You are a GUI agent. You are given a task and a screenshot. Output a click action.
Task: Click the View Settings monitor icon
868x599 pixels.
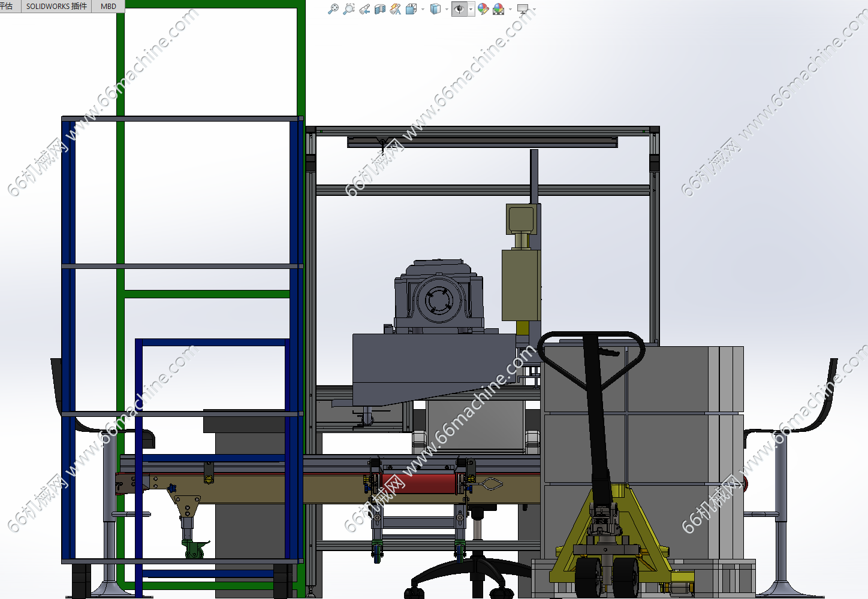pos(523,9)
